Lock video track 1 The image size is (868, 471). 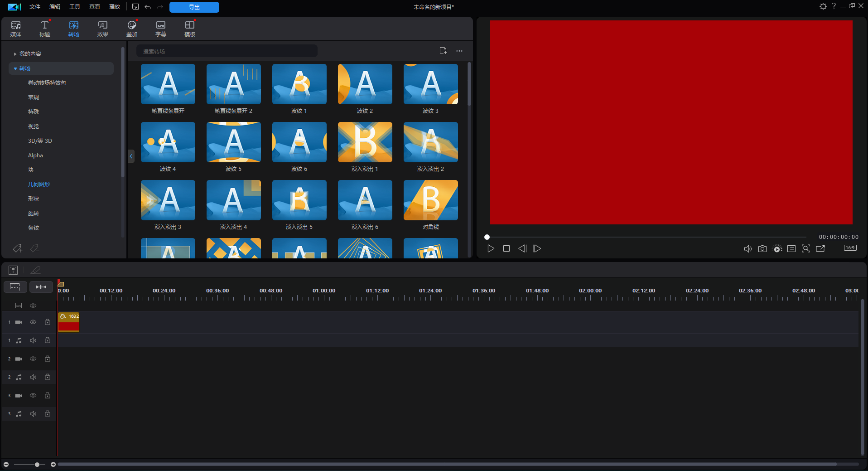[x=47, y=322]
